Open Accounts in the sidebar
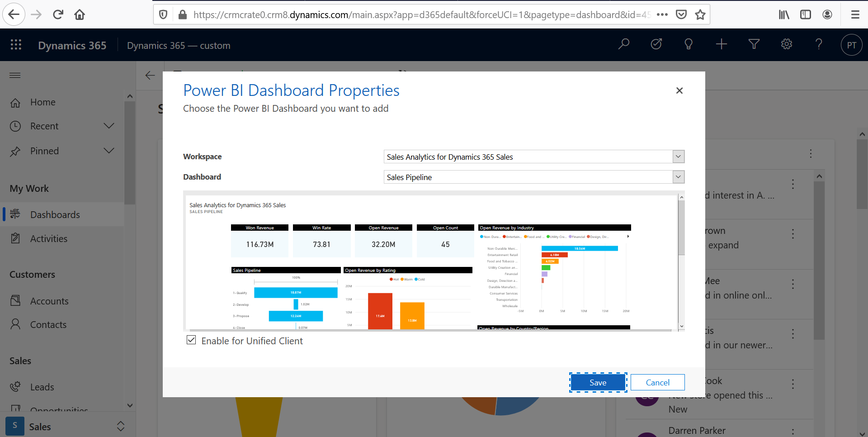The width and height of the screenshot is (868, 437). tap(49, 301)
